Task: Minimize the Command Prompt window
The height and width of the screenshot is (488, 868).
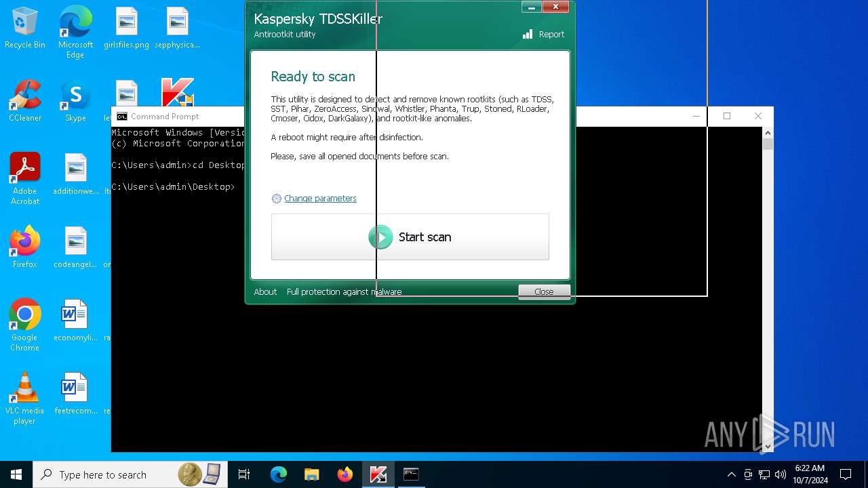Action: click(696, 117)
